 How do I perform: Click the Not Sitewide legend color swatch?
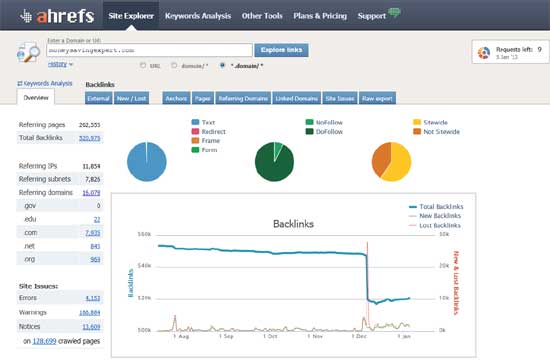coord(417,131)
